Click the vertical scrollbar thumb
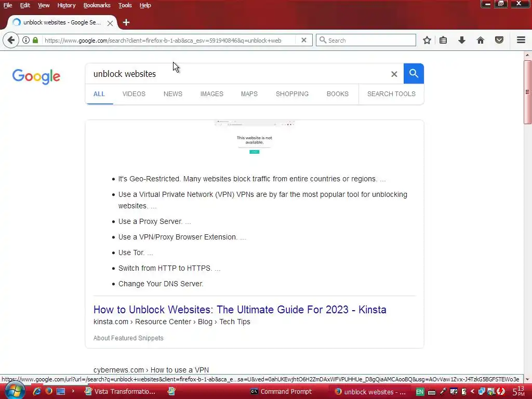The image size is (532, 399). pos(527,92)
